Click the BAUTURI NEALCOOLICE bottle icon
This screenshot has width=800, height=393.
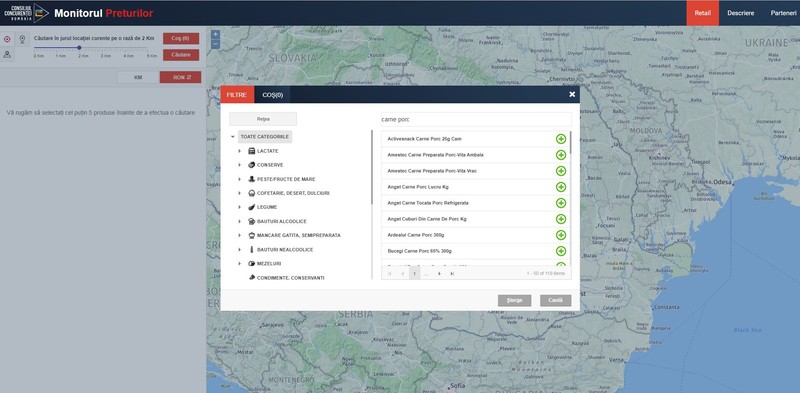click(251, 250)
